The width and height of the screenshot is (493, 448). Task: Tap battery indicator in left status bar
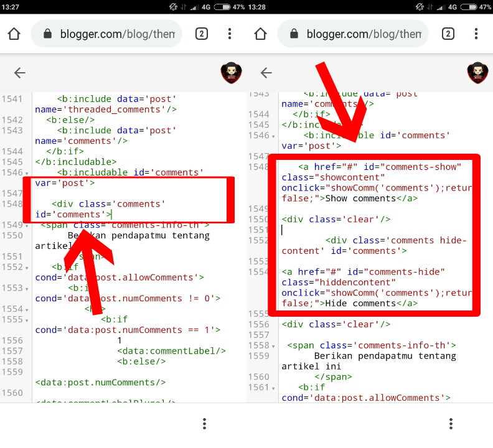point(222,7)
